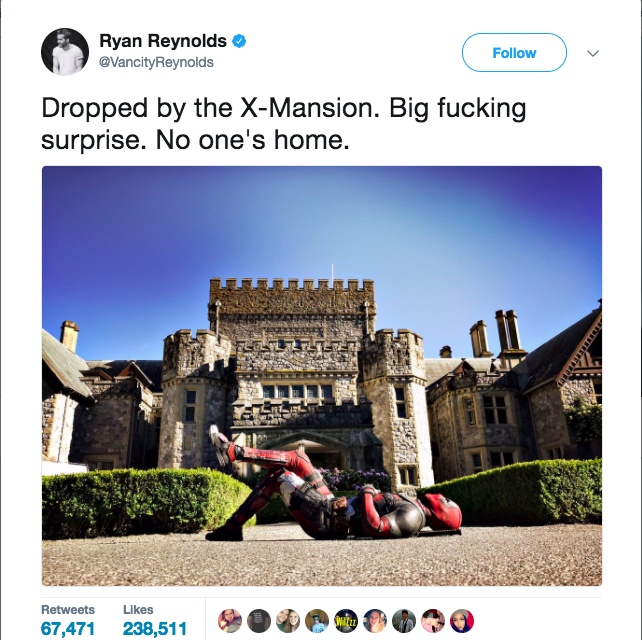This screenshot has height=640, width=642.
Task: Open liker avatar showing dark gray t-shirt
Action: [x=259, y=621]
